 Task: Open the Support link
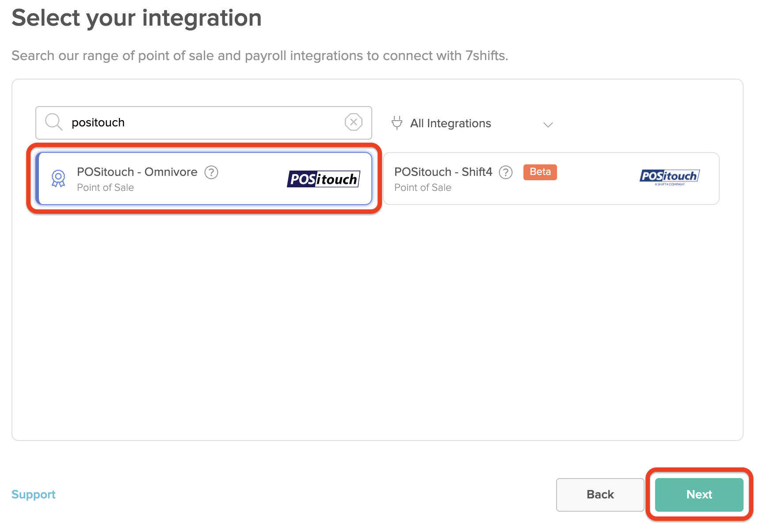(34, 494)
